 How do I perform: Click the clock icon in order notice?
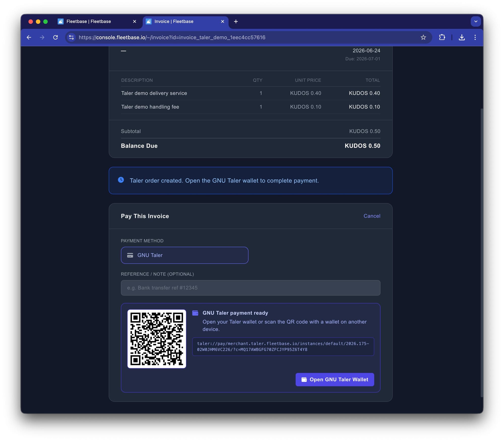click(121, 180)
